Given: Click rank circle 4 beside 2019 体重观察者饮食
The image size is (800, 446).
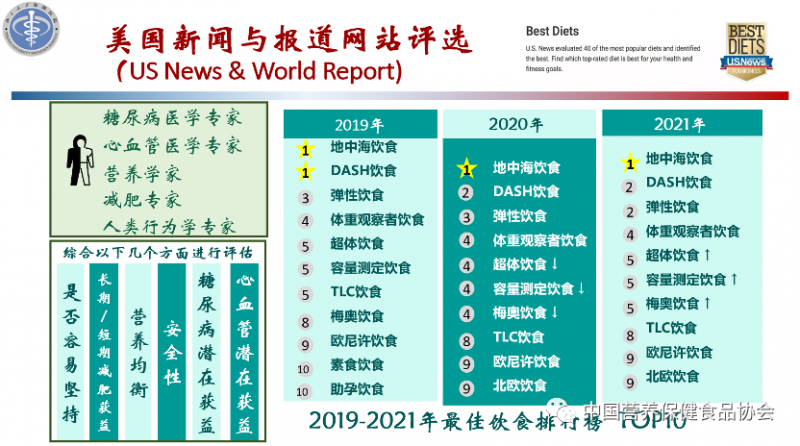Looking at the screenshot, I should click(305, 220).
